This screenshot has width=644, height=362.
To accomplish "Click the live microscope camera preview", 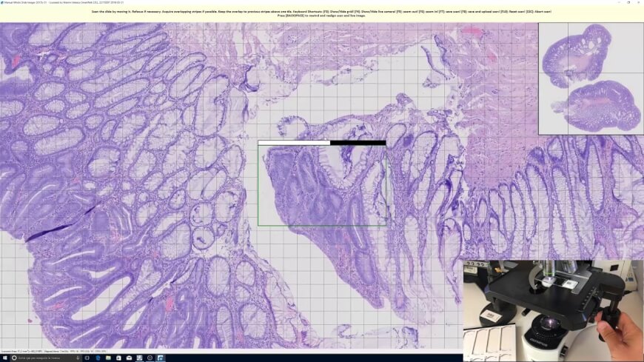I will pos(554,311).
